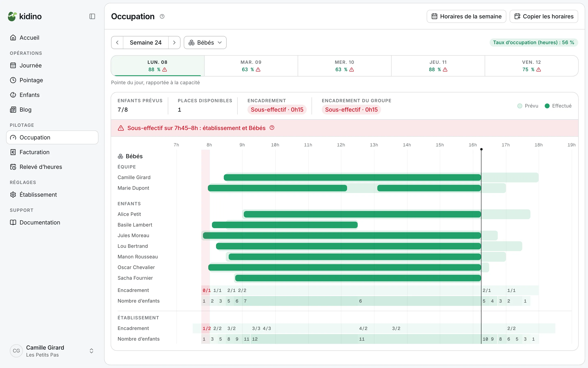Select the MER. 10 day tab
This screenshot has height=368, width=588.
coord(345,66)
